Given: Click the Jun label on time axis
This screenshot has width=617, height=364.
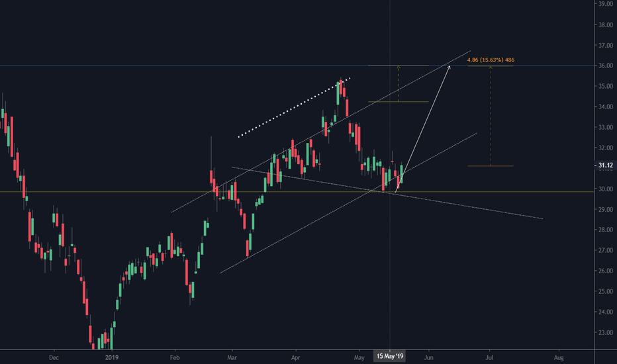Looking at the screenshot, I should (428, 357).
